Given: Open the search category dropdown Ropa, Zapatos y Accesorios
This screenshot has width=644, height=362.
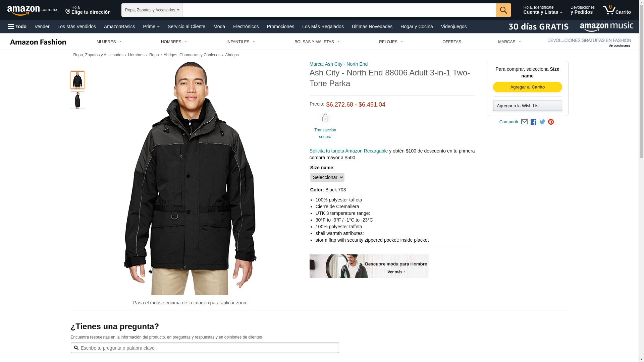Looking at the screenshot, I should 152,10.
